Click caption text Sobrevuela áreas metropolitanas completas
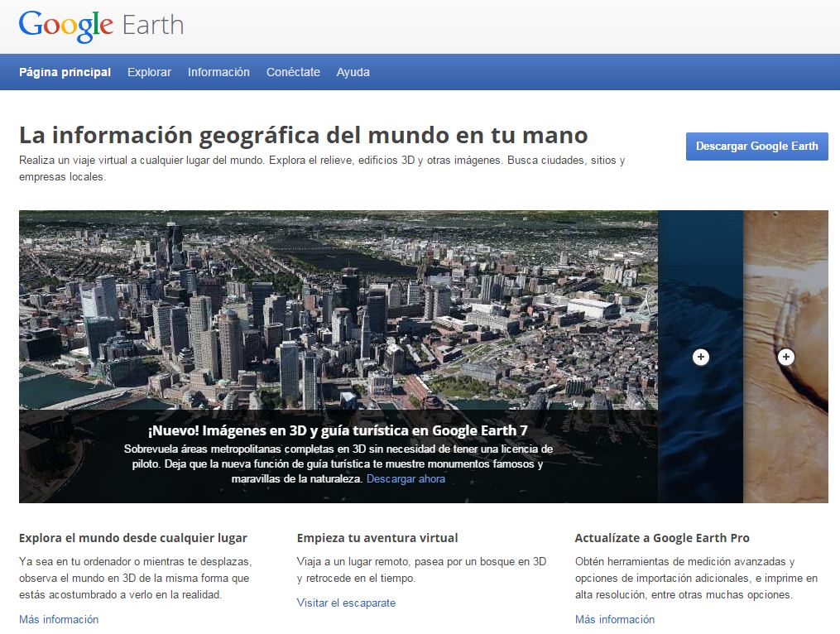Viewport: 840px width, 634px height. tap(338, 463)
